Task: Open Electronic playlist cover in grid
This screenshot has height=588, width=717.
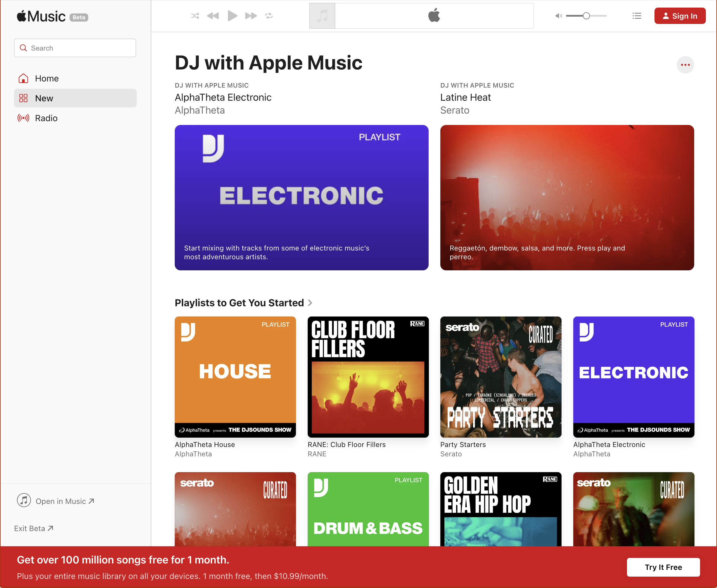Action: (x=634, y=377)
